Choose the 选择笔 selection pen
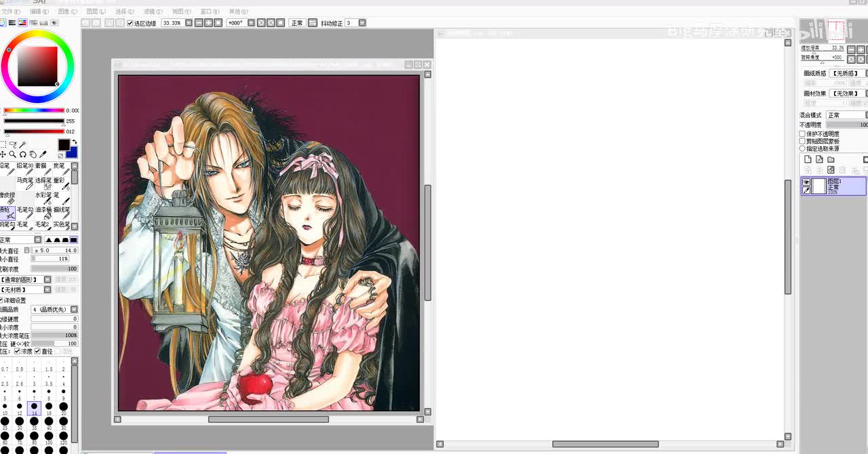 coord(43,184)
